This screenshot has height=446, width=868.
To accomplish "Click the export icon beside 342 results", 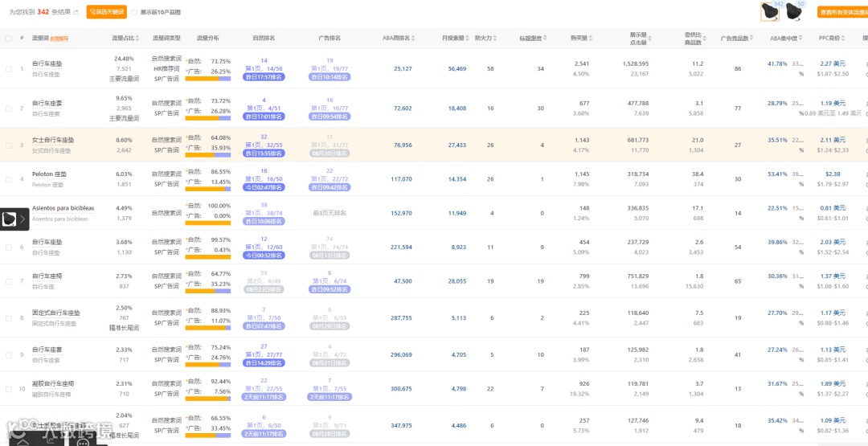I will (x=76, y=11).
